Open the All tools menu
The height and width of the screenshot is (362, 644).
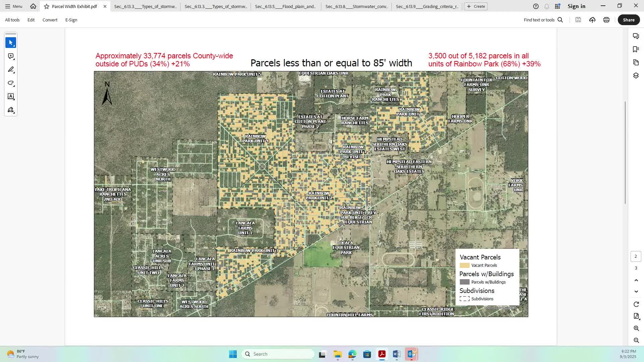(x=12, y=20)
